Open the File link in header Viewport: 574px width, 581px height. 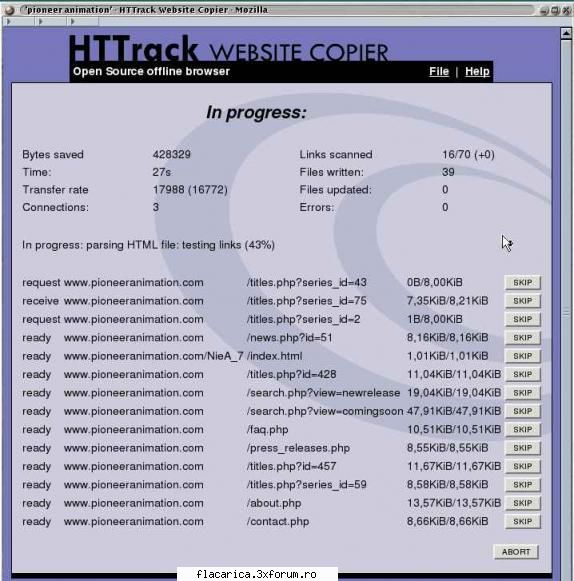(x=439, y=71)
